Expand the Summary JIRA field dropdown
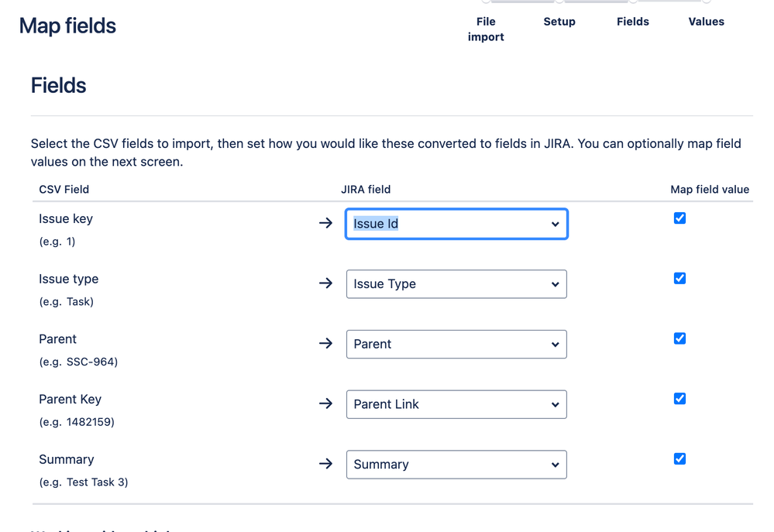This screenshot has height=532, width=774. pyautogui.click(x=456, y=465)
